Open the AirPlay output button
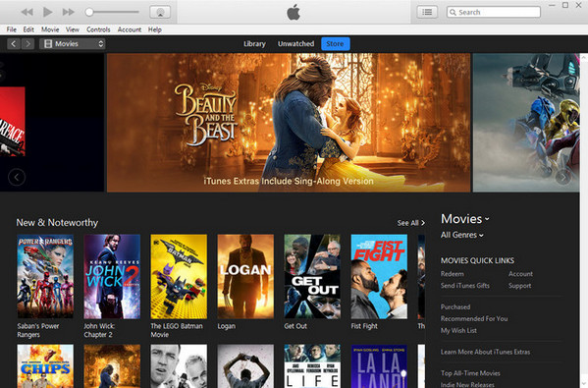Image resolution: width=588 pixels, height=388 pixels. tap(160, 12)
